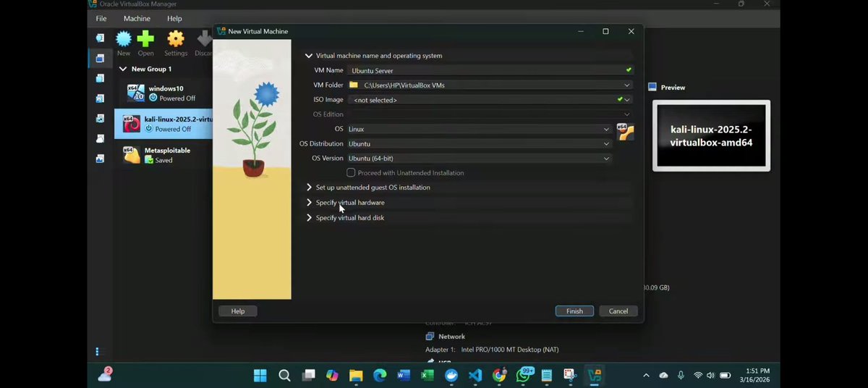Open the Cloud sidebar icon
868x388 pixels.
coord(101,138)
